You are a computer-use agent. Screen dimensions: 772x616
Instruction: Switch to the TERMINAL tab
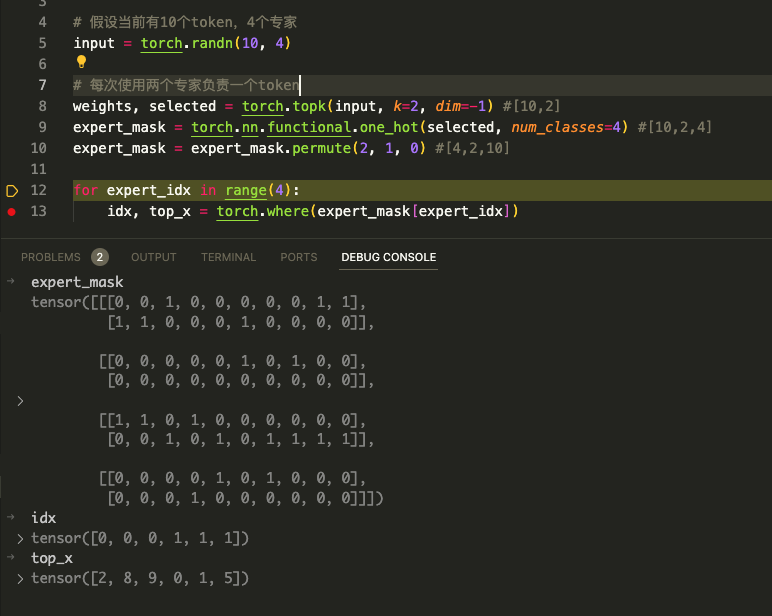click(x=228, y=257)
